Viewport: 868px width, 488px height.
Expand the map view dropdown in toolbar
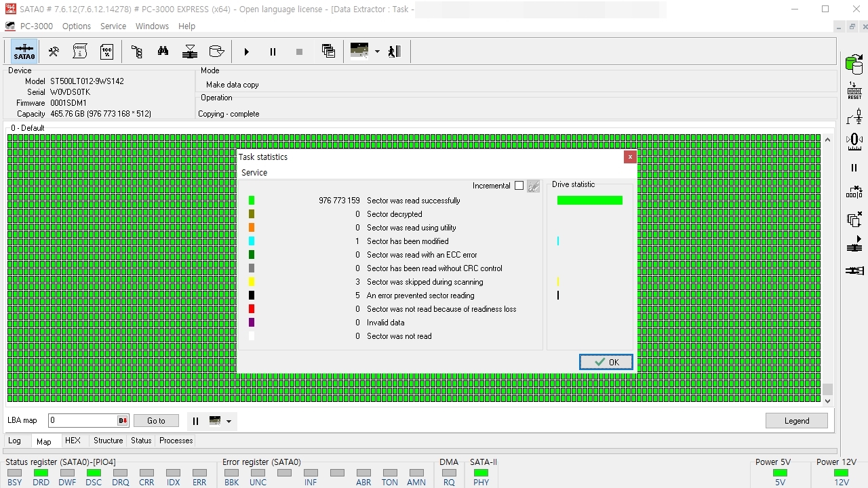coord(377,52)
